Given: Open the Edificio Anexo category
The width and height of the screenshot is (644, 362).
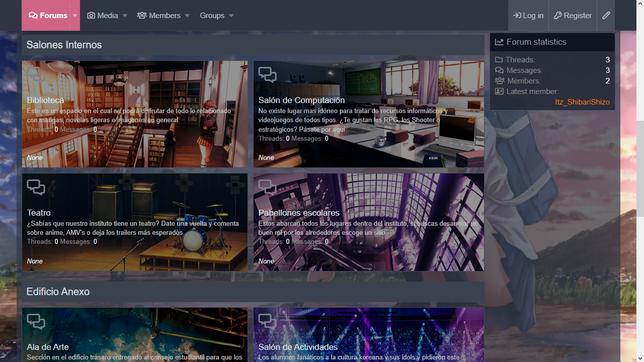Looking at the screenshot, I should pos(58,292).
